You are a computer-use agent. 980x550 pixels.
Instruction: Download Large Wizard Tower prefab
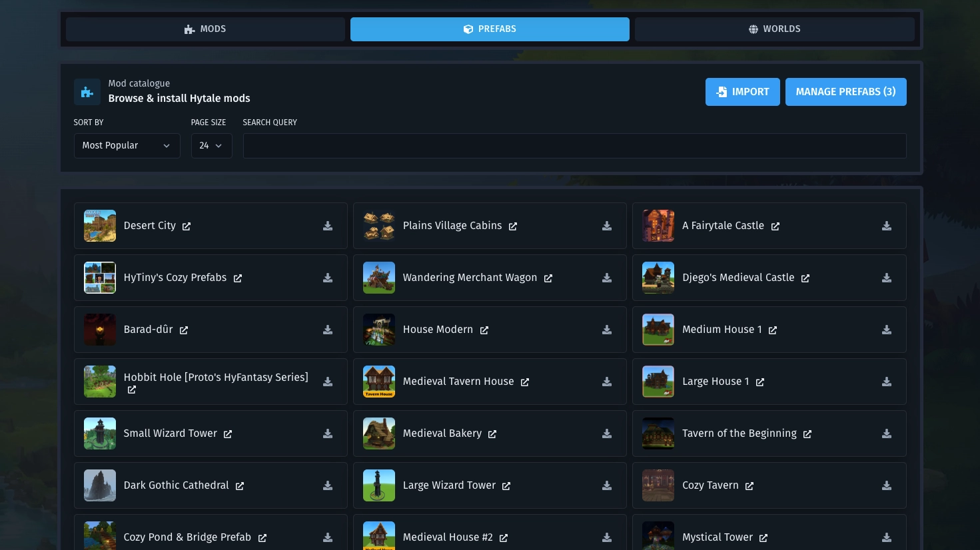(x=607, y=486)
